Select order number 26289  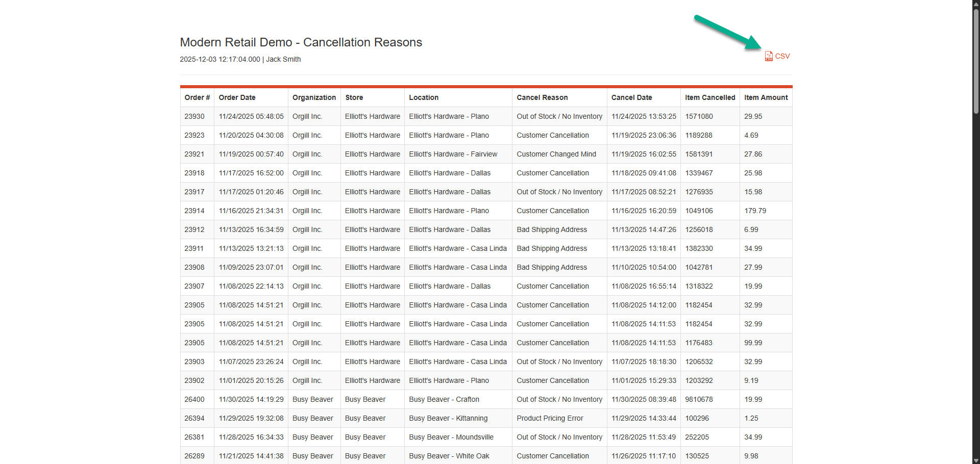[x=194, y=456]
